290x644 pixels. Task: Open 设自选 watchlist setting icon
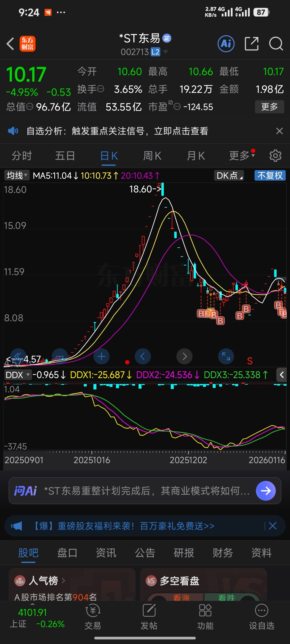262,617
